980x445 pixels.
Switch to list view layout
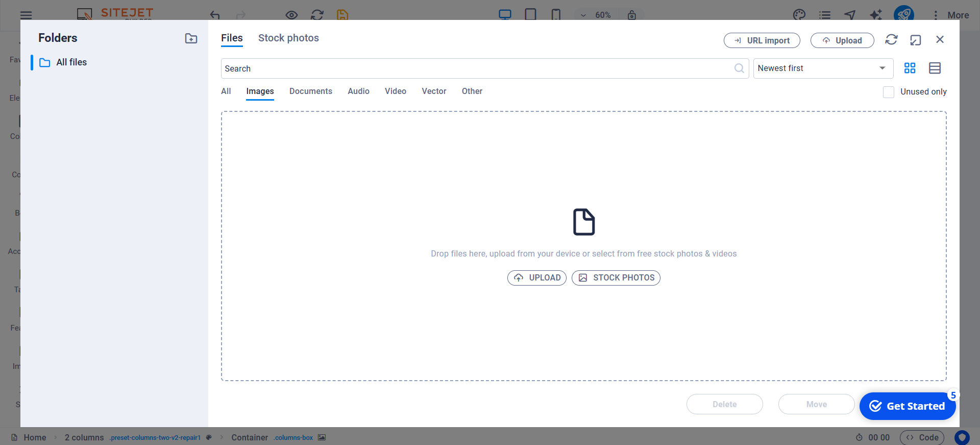[x=935, y=68]
